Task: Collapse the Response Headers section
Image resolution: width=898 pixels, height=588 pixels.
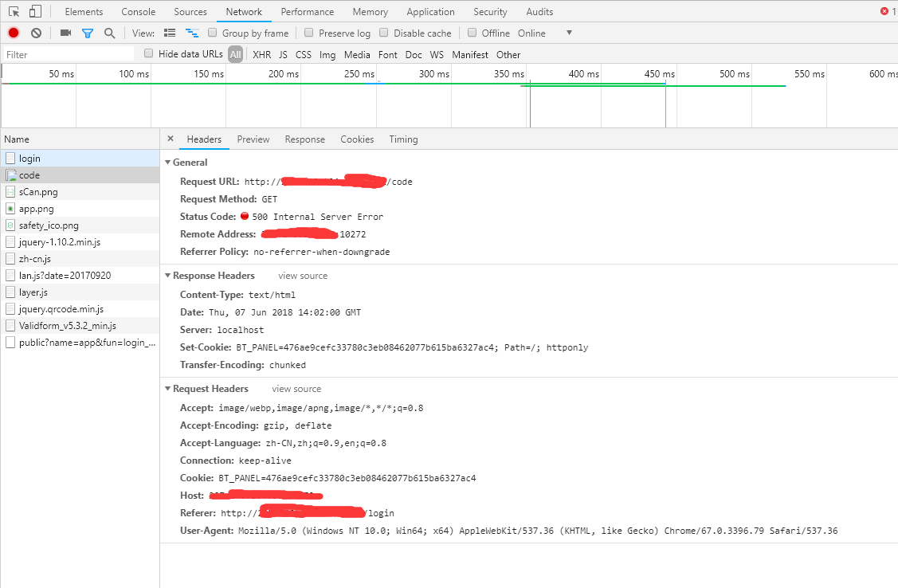Action: point(168,276)
